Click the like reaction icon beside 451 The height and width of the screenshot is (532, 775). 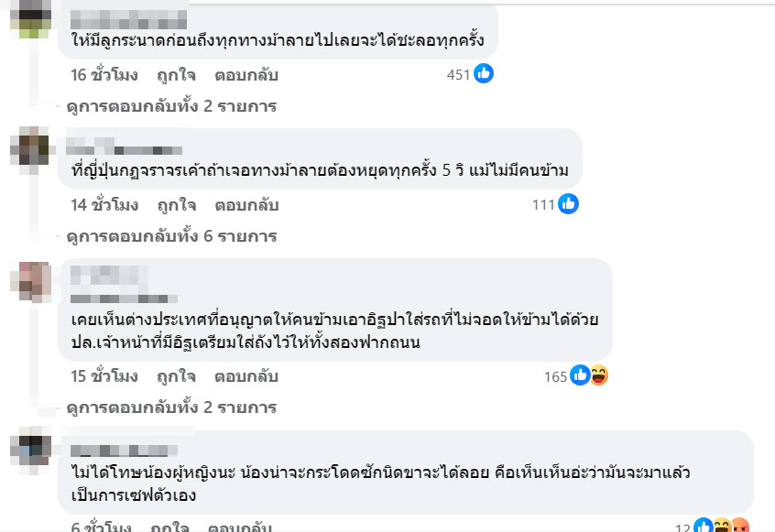click(x=484, y=74)
